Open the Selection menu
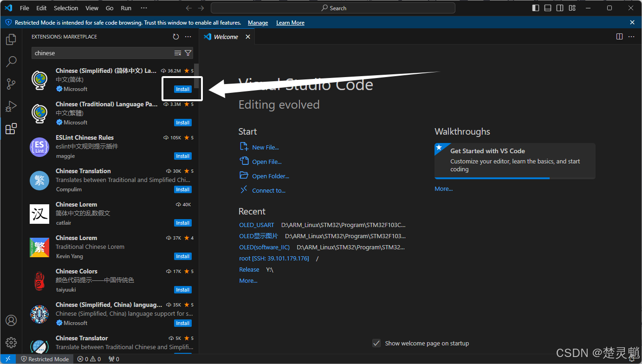 coord(66,8)
